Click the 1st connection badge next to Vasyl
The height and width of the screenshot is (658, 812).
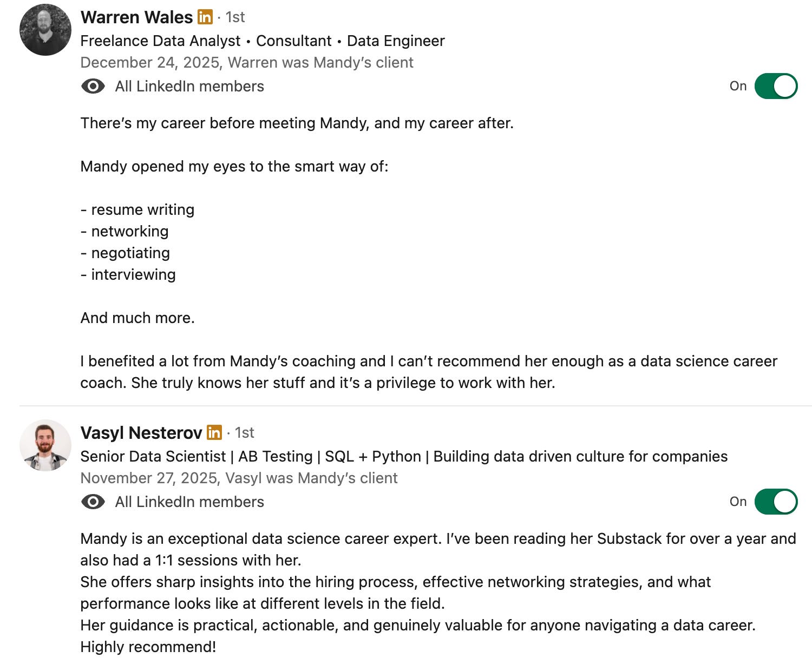[x=244, y=432]
